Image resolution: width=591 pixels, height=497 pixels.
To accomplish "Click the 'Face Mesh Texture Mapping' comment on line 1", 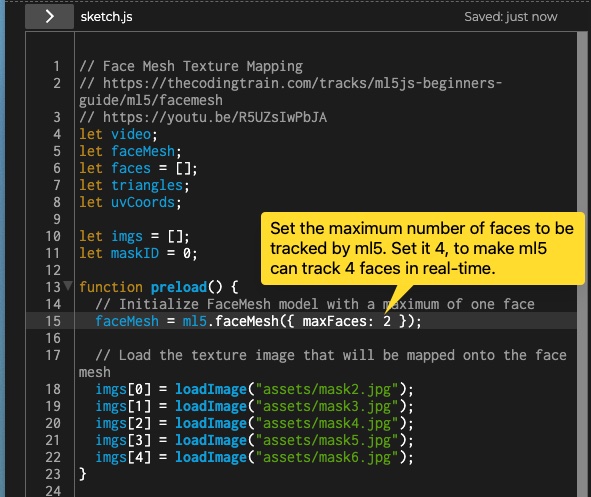I will point(191,66).
